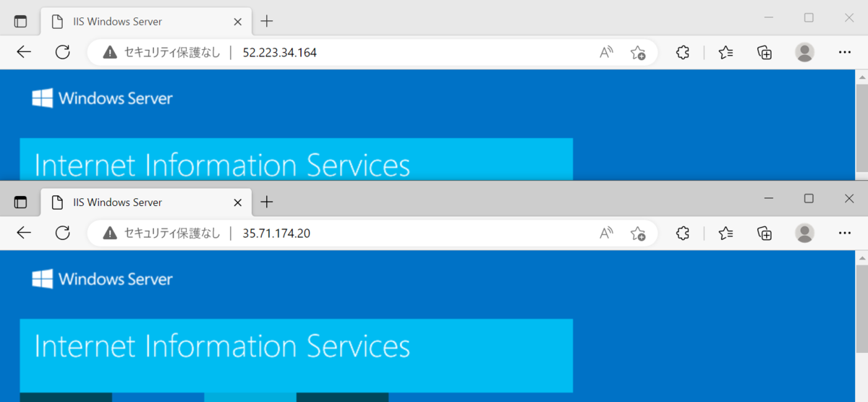Image resolution: width=868 pixels, height=402 pixels.
Task: Start Read Aloud in the 35.71.174.20 window
Action: click(606, 233)
